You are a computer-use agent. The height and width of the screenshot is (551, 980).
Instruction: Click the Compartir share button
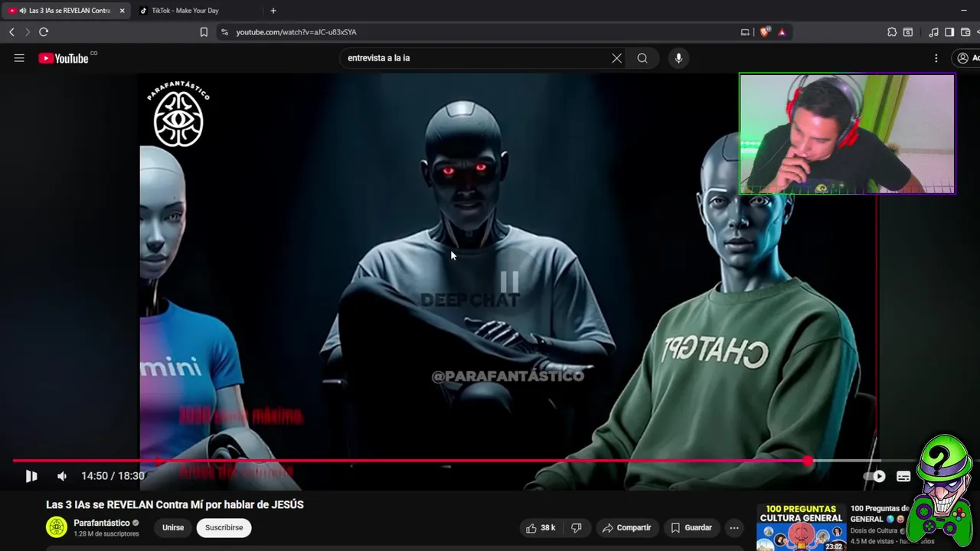(626, 527)
